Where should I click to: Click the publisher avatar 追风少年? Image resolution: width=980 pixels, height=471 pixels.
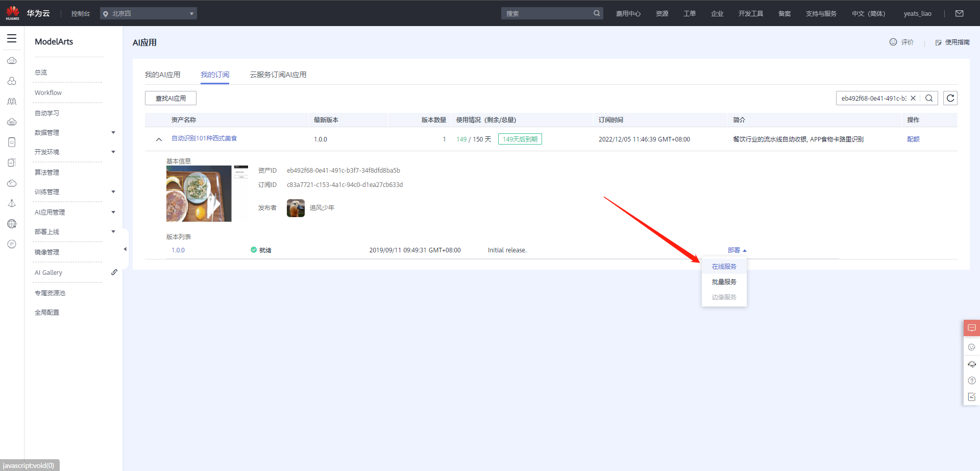(x=296, y=208)
